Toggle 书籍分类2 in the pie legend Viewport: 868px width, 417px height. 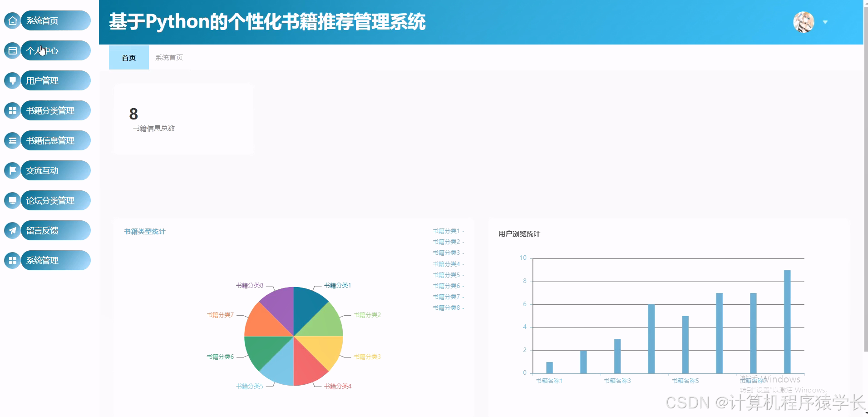click(x=448, y=242)
